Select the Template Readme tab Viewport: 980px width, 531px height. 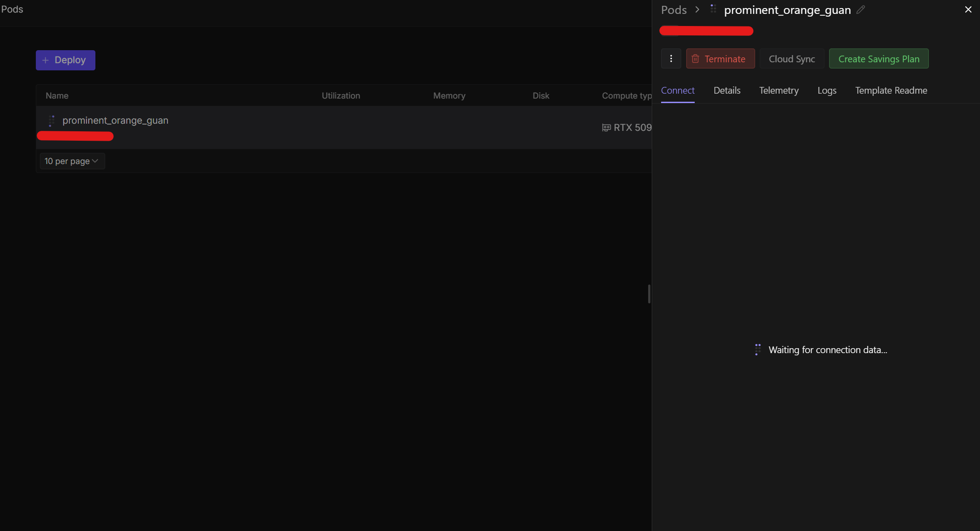(x=891, y=91)
